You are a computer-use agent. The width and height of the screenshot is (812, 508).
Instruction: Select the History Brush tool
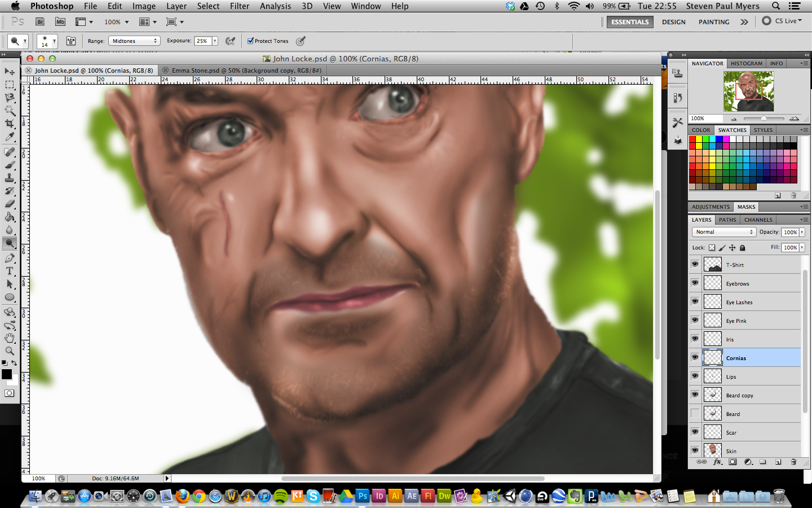coord(10,191)
